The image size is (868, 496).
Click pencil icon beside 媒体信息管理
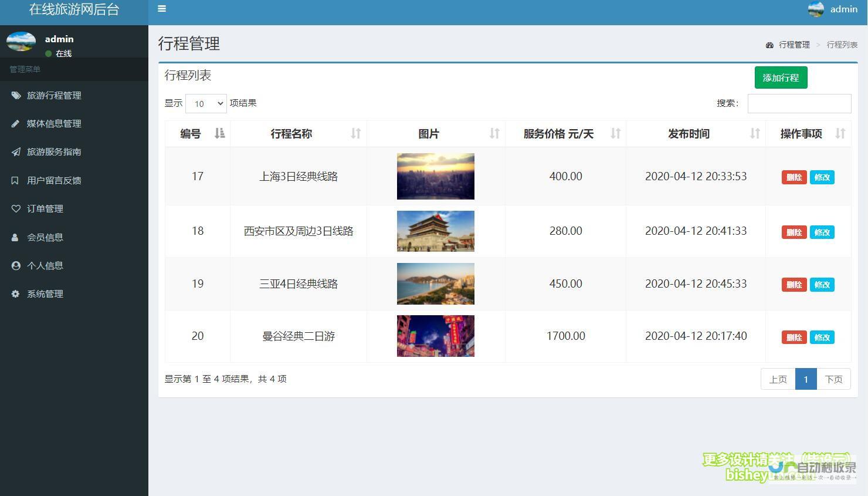16,123
